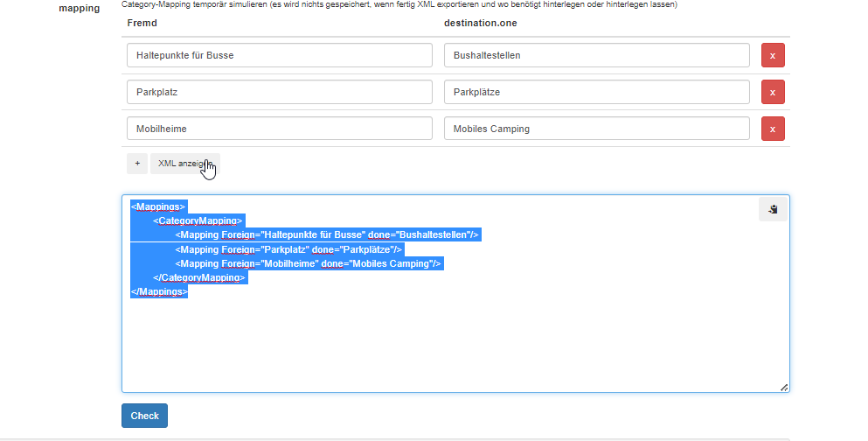The height and width of the screenshot is (441, 868).
Task: Remove the Haltepunkte für Busse mapping row
Action: pos(773,55)
